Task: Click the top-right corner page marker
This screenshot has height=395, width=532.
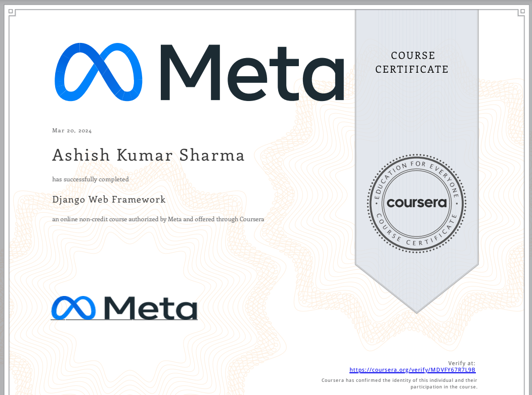Action: pyautogui.click(x=522, y=12)
